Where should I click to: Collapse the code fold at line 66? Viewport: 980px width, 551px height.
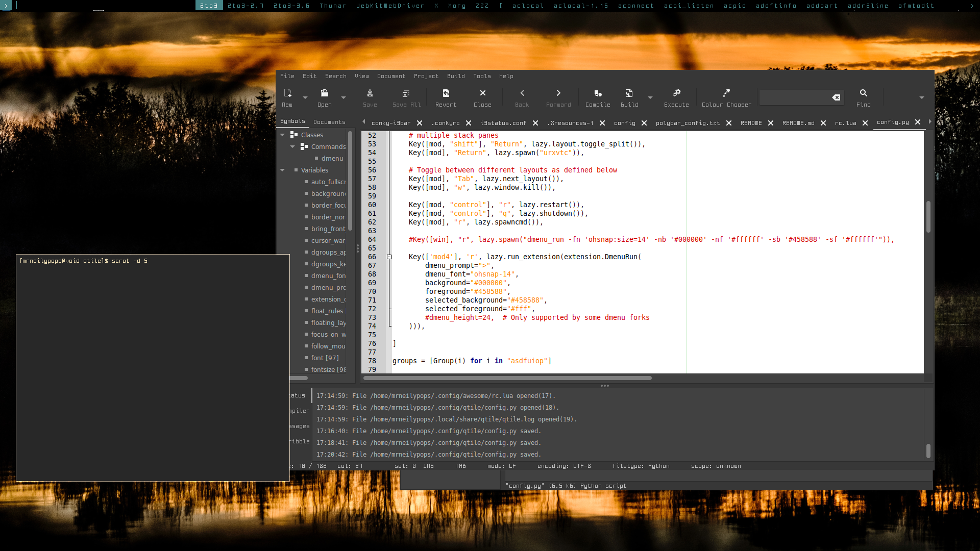point(389,257)
